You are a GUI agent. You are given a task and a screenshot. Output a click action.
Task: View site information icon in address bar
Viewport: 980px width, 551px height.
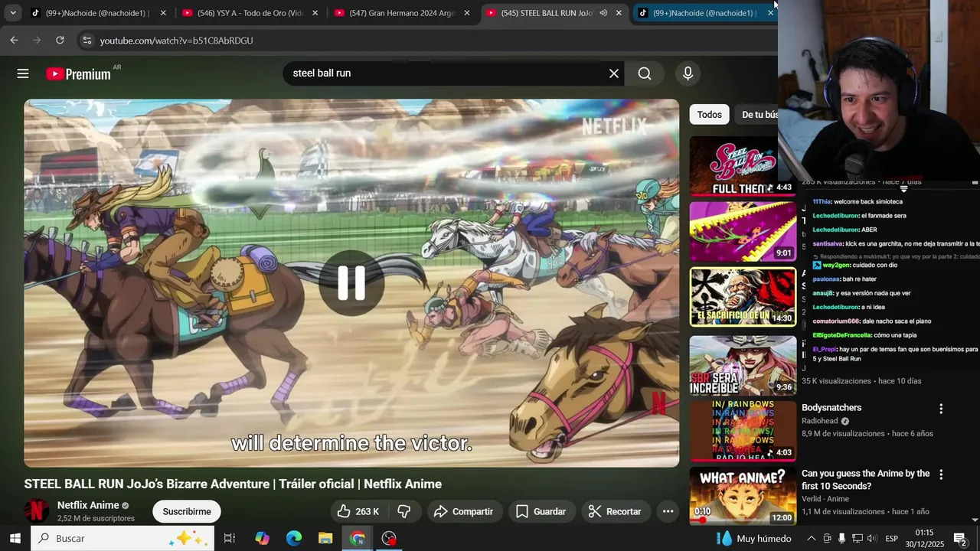[x=87, y=40]
